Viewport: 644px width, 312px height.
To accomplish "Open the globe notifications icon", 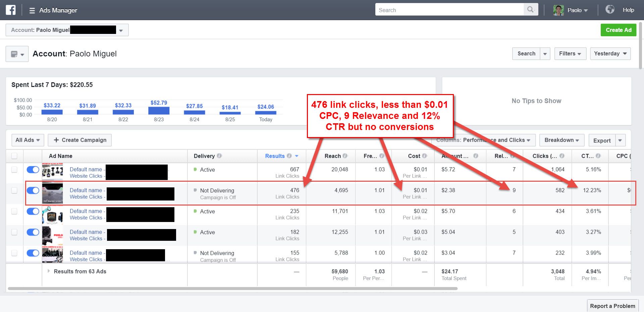I will point(610,9).
